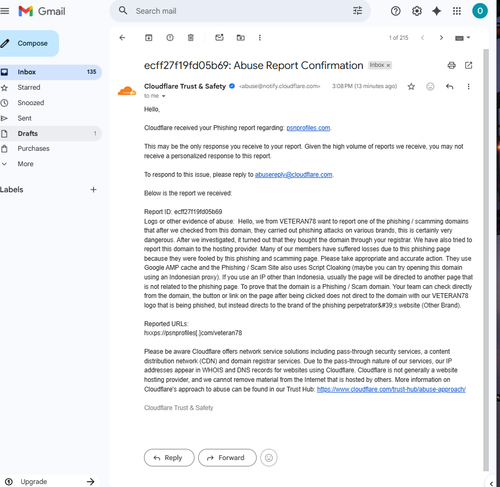The height and width of the screenshot is (487, 500).
Task: Mark email as unread
Action: pos(219,38)
